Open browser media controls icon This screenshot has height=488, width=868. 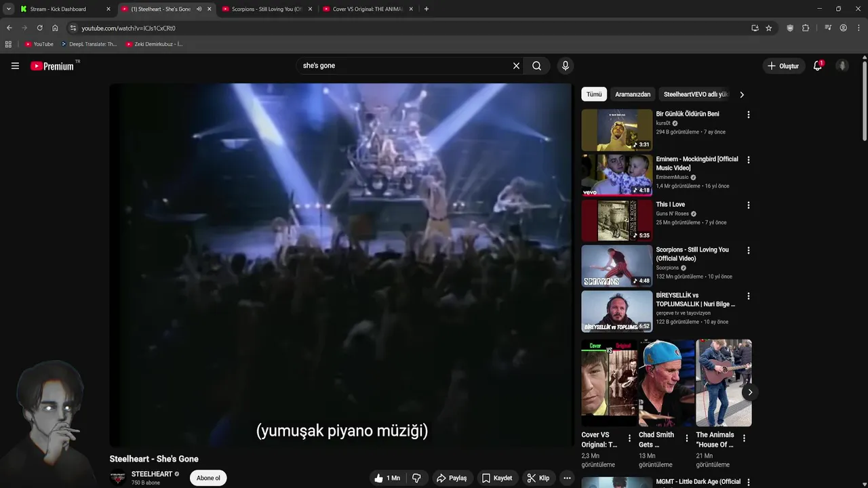[x=828, y=28]
